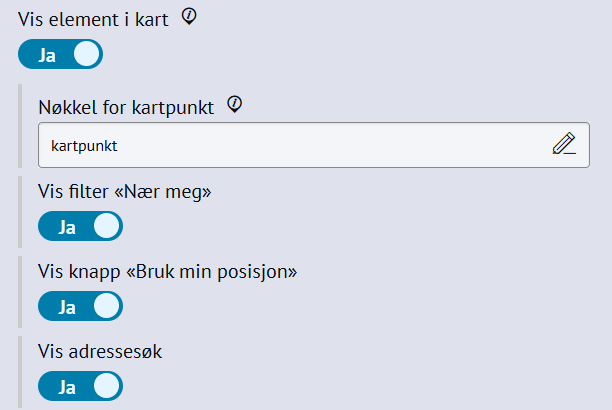Click the pencil edit icon in kartpunkt field
Screen dimensions: 612x410
coord(564,144)
